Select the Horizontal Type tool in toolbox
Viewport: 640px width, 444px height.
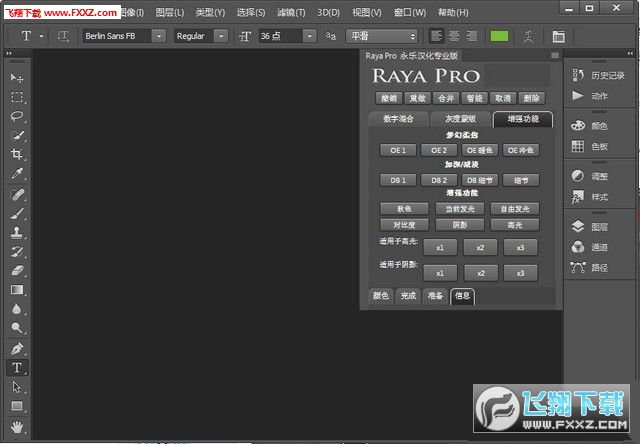[x=17, y=367]
